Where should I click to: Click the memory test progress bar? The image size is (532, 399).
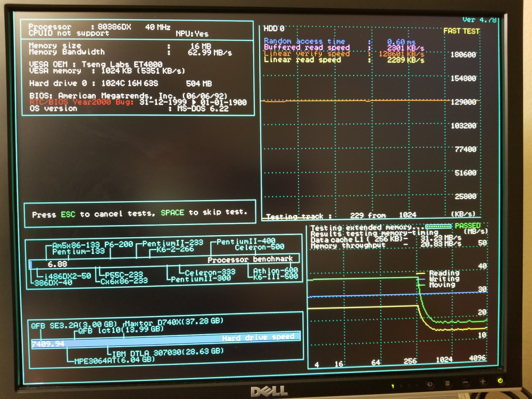pyautogui.click(x=438, y=226)
